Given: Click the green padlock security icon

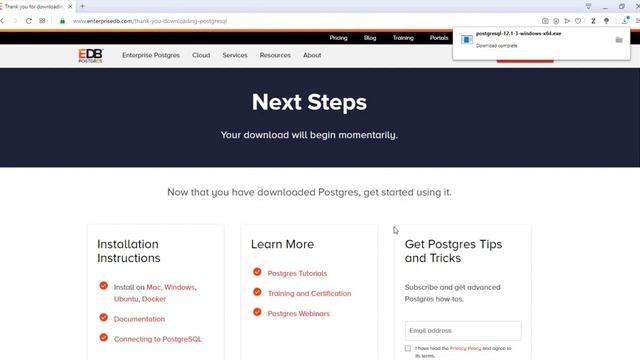Looking at the screenshot, I should pyautogui.click(x=62, y=21).
